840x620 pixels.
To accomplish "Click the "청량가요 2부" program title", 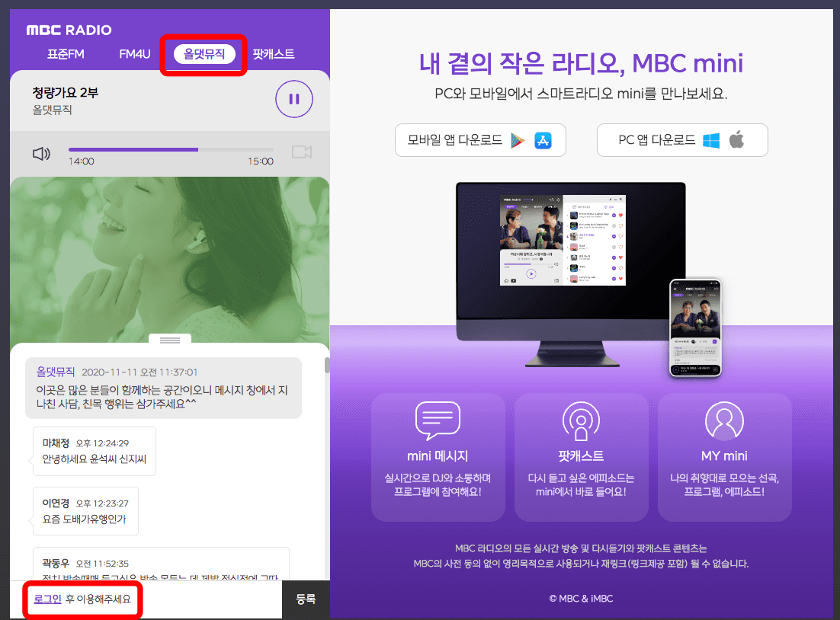I will coord(66,93).
